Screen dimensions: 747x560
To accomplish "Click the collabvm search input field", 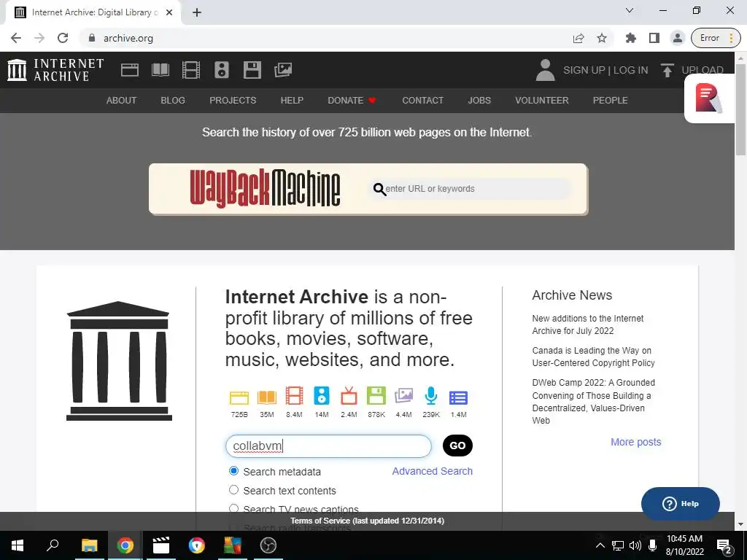I will click(x=328, y=446).
